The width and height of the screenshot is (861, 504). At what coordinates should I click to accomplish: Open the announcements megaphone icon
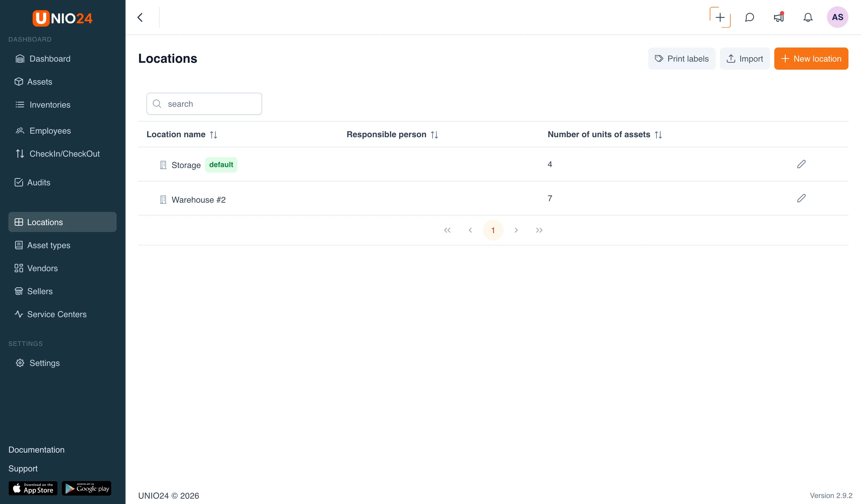779,17
